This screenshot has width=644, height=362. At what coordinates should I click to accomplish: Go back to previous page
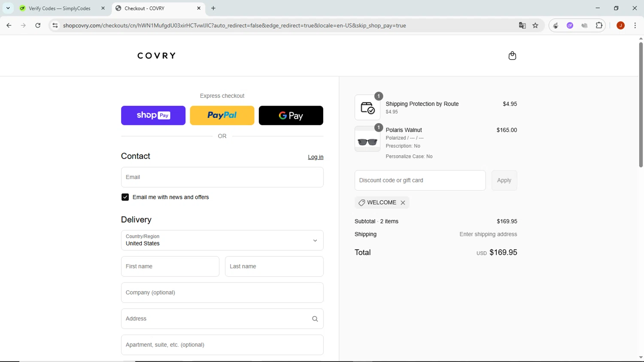click(x=9, y=25)
